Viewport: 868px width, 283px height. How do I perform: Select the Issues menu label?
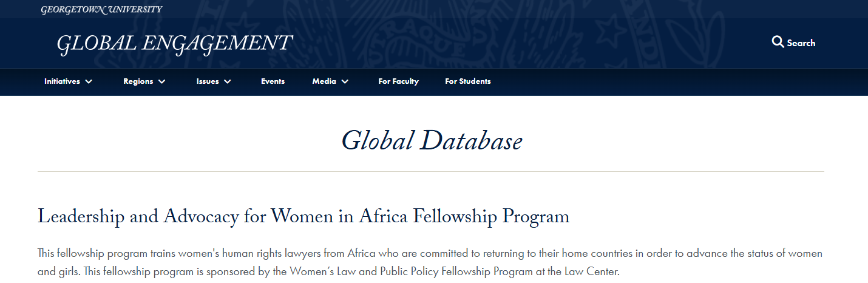[208, 81]
